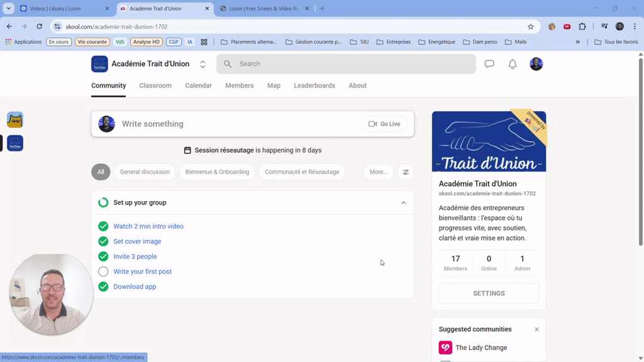Toggle the Set cover image check
644x362 pixels.
tap(103, 241)
